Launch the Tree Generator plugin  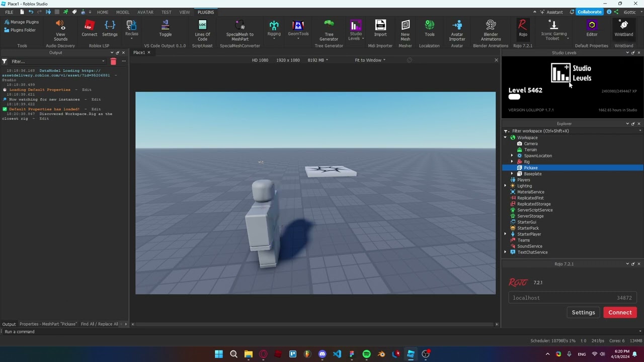329,30
